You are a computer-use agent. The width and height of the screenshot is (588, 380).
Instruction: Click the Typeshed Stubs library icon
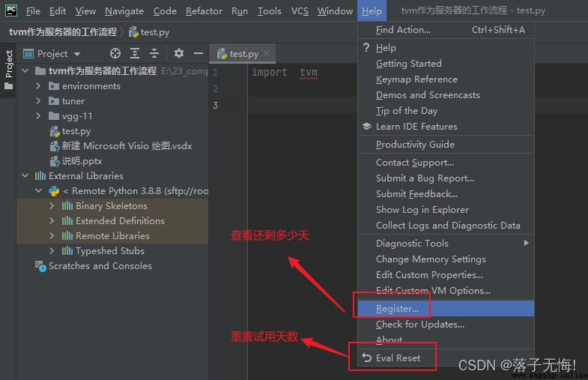[x=67, y=251]
